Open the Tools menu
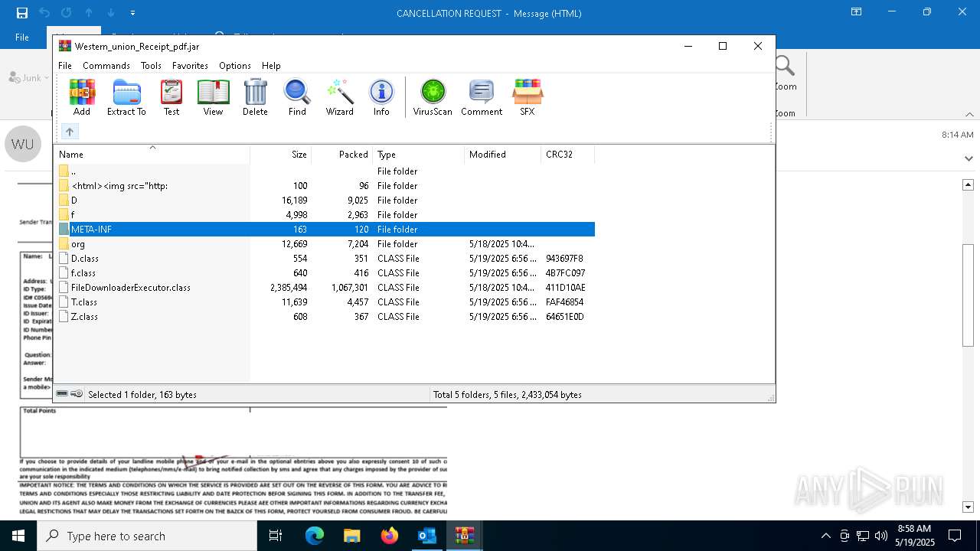This screenshot has width=980, height=551. 151,66
